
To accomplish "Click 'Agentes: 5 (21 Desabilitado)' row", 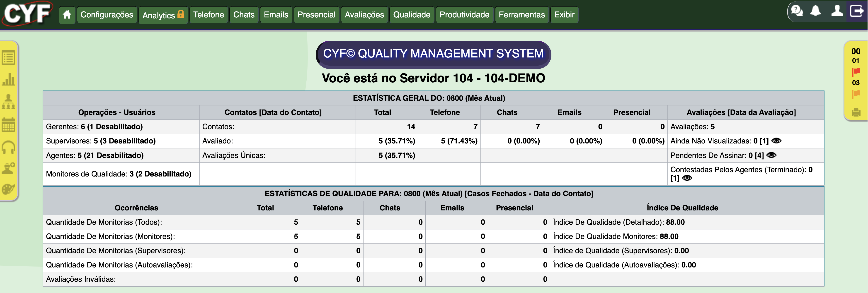I will [x=121, y=155].
